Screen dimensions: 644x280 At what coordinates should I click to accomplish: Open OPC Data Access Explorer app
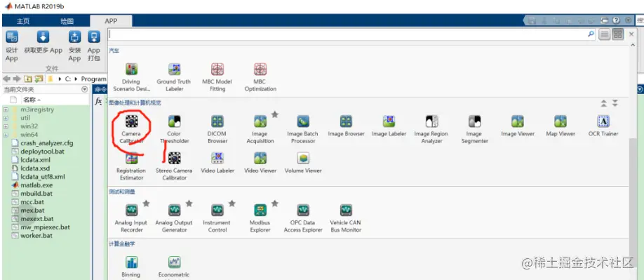click(302, 218)
